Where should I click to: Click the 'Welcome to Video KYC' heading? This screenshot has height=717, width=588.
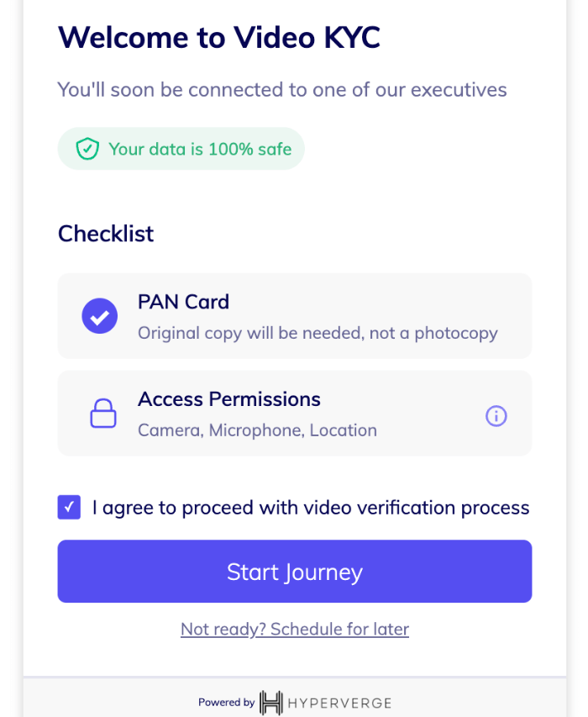218,37
